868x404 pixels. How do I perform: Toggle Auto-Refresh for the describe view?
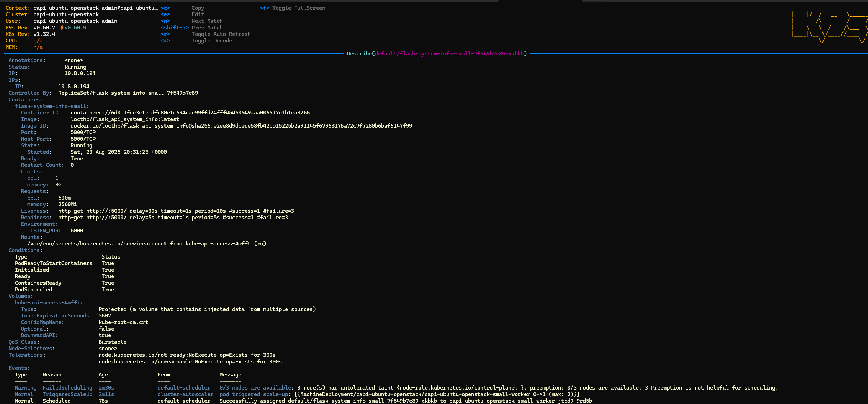tap(221, 34)
